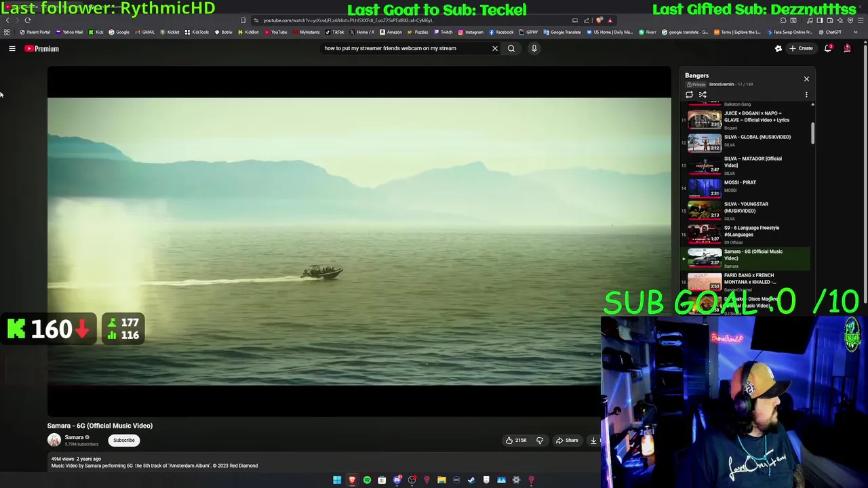
Task: Start voice search with the microphone icon
Action: 534,48
